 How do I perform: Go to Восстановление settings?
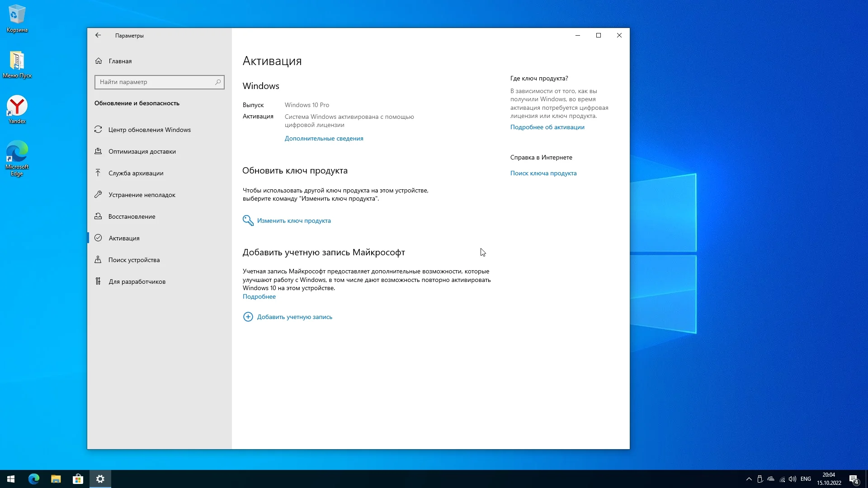[x=132, y=216]
